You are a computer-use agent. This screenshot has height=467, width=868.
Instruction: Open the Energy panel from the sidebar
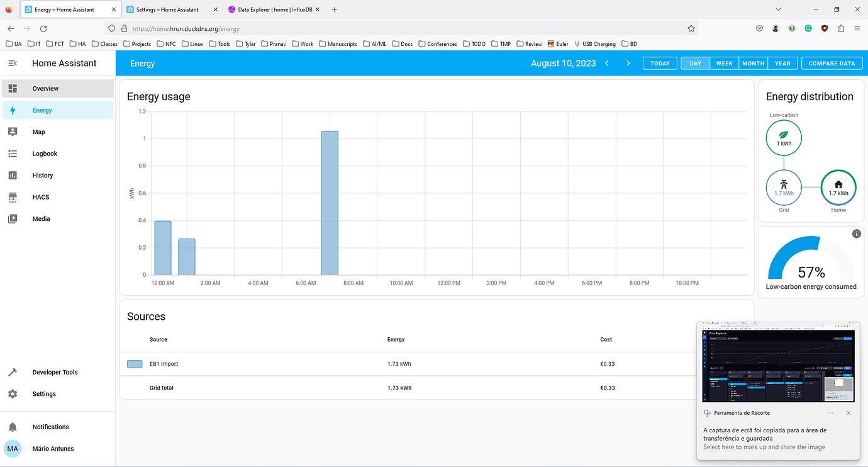pos(43,110)
